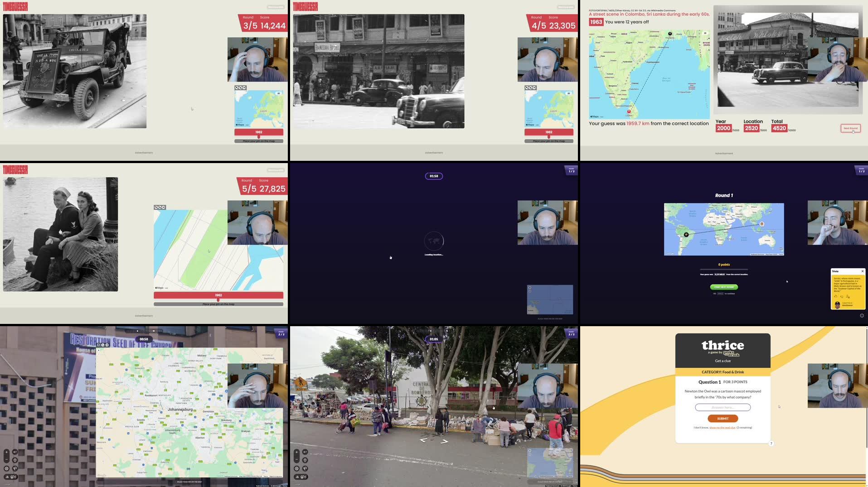868x487 pixels.
Task: Submit the thrice trivia answer
Action: click(x=723, y=419)
